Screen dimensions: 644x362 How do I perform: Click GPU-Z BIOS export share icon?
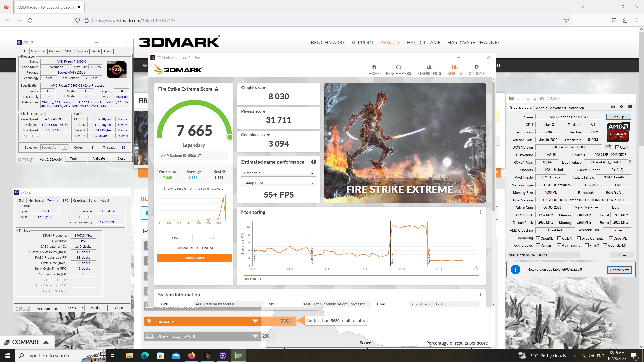pyautogui.click(x=608, y=147)
